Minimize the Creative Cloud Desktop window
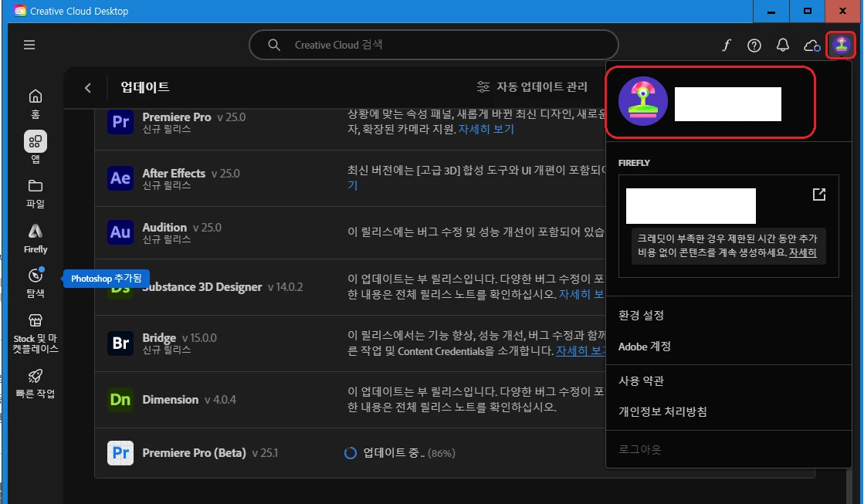The image size is (864, 504). tap(771, 11)
